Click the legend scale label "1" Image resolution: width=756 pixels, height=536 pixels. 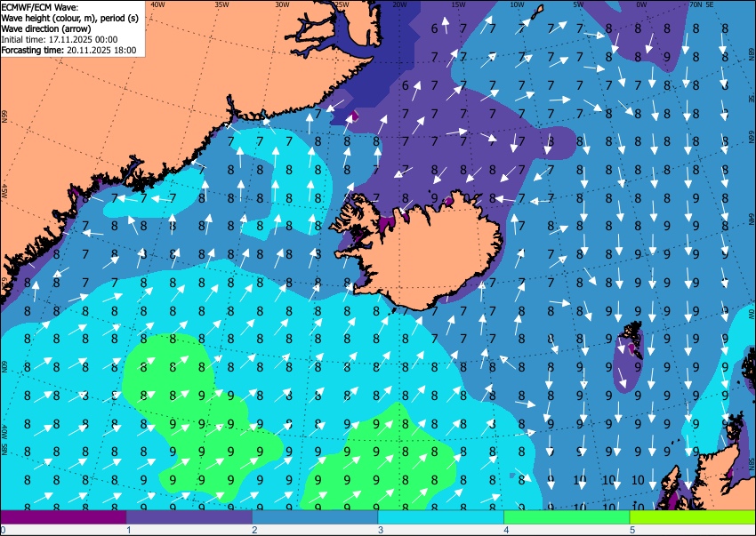point(128,530)
